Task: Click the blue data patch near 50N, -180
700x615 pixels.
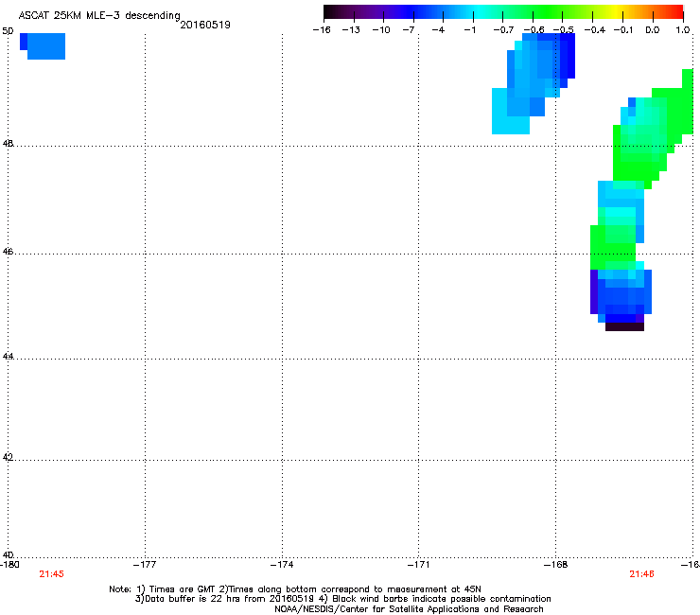Action: [x=43, y=46]
